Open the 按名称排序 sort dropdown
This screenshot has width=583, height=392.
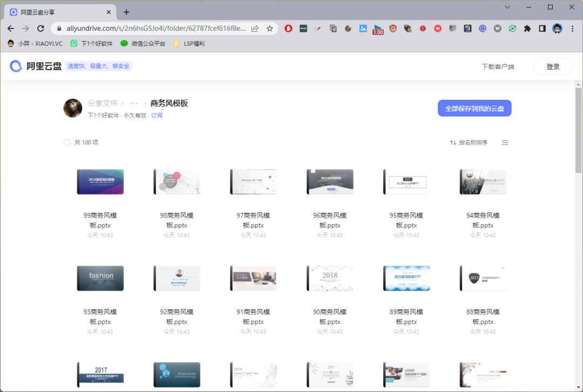pyautogui.click(x=469, y=143)
